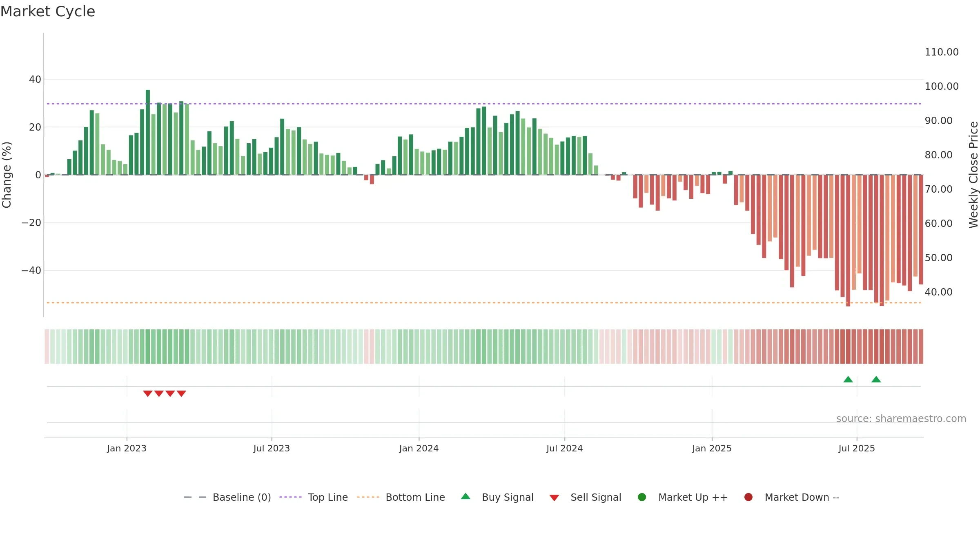Click the Jan 2025 axis label
980x551 pixels.
(712, 448)
